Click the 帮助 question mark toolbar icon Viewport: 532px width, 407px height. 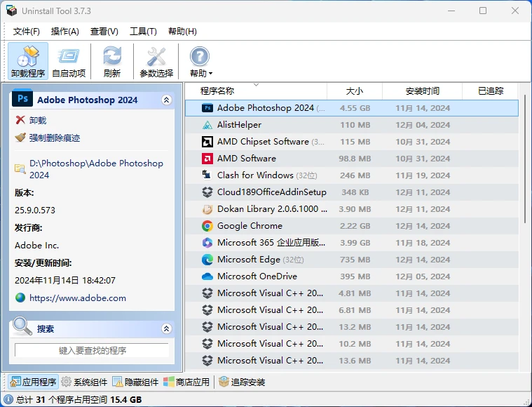click(200, 56)
